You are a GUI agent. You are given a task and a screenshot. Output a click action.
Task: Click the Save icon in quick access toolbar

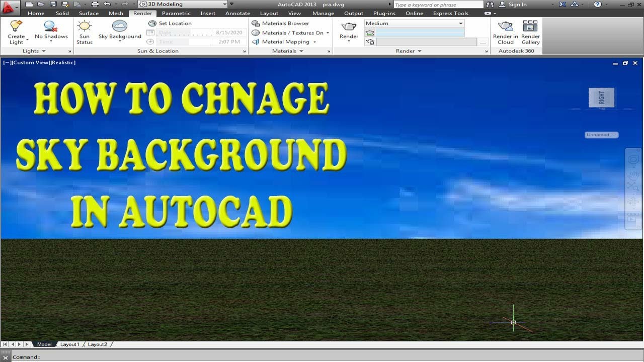point(53,4)
